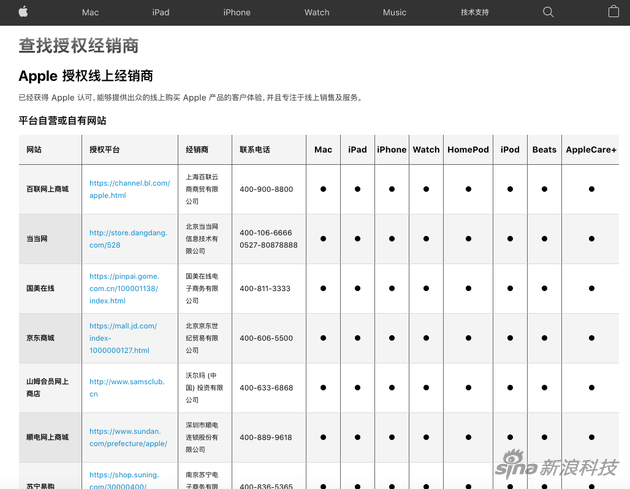Select iPad in the navigation bar

click(x=161, y=13)
